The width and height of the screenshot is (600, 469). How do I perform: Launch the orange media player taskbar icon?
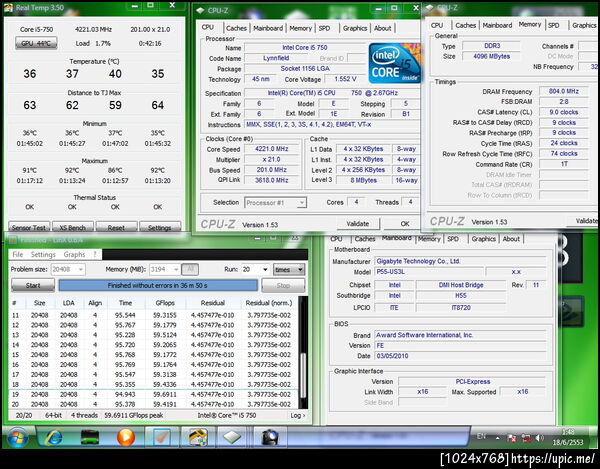click(x=126, y=437)
